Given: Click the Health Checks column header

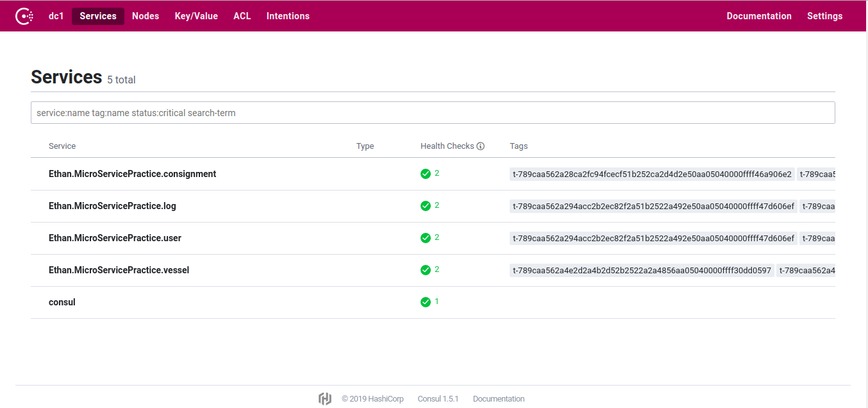Looking at the screenshot, I should (447, 146).
